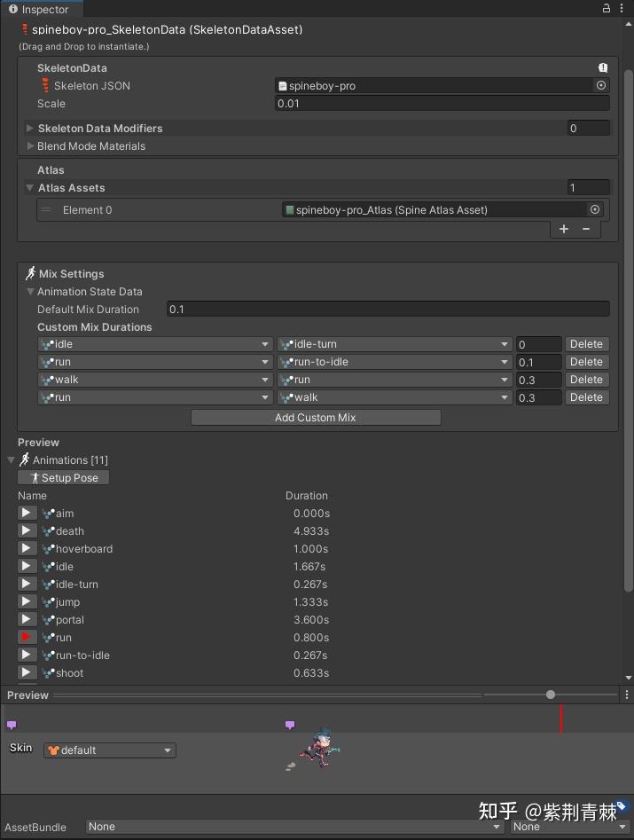This screenshot has width=634, height=840.
Task: Adjust the Preview panel slider handle
Action: 551,695
